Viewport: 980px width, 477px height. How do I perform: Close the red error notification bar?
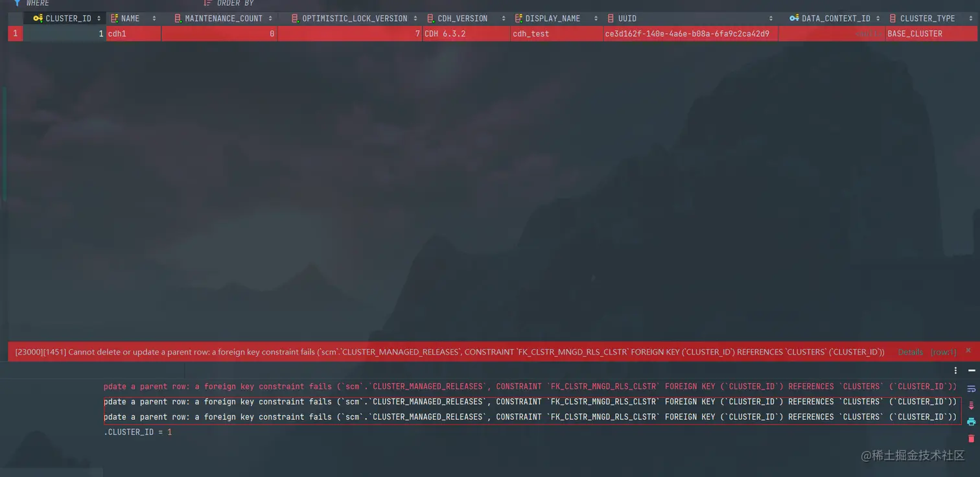(x=969, y=351)
